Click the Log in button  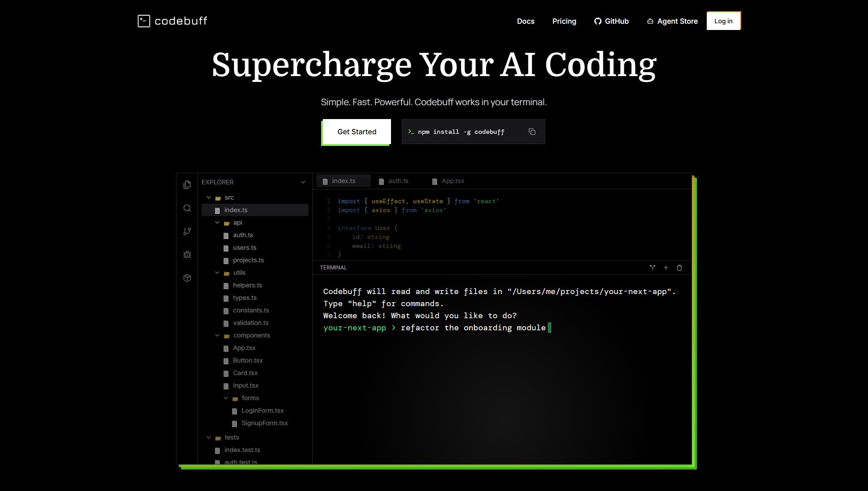(x=723, y=21)
